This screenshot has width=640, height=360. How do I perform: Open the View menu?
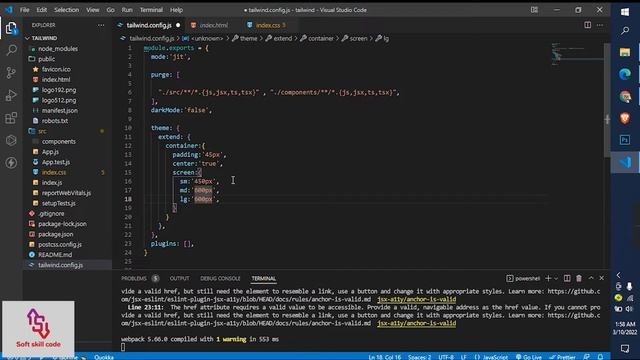coord(93,10)
